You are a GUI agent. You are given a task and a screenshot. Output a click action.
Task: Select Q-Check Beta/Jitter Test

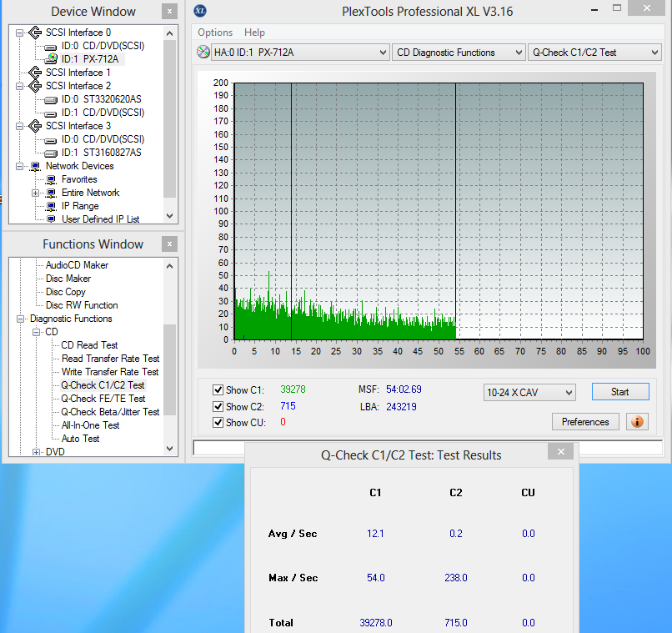[x=110, y=412]
